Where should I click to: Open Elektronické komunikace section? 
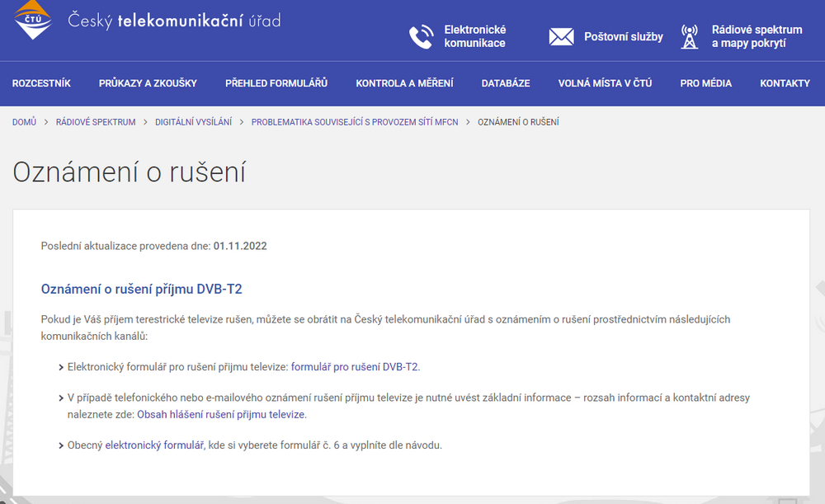point(474,36)
